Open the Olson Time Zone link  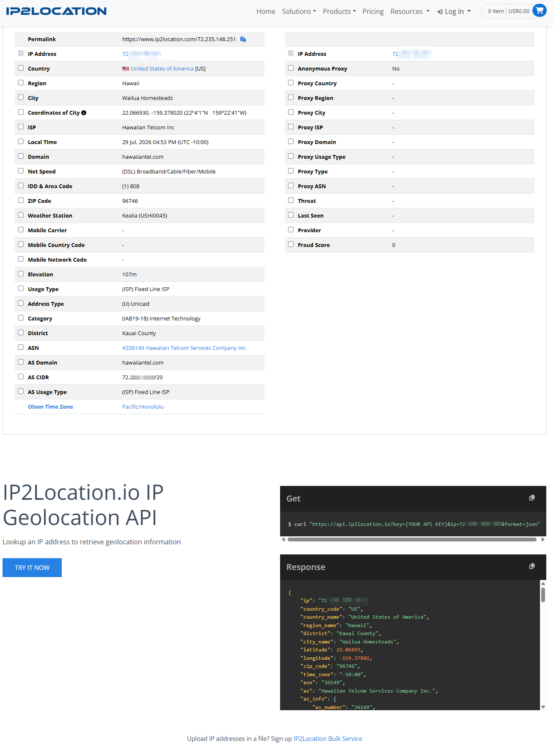coord(50,407)
